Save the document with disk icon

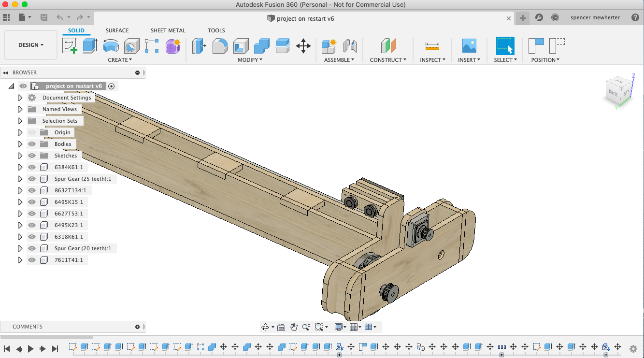[44, 17]
